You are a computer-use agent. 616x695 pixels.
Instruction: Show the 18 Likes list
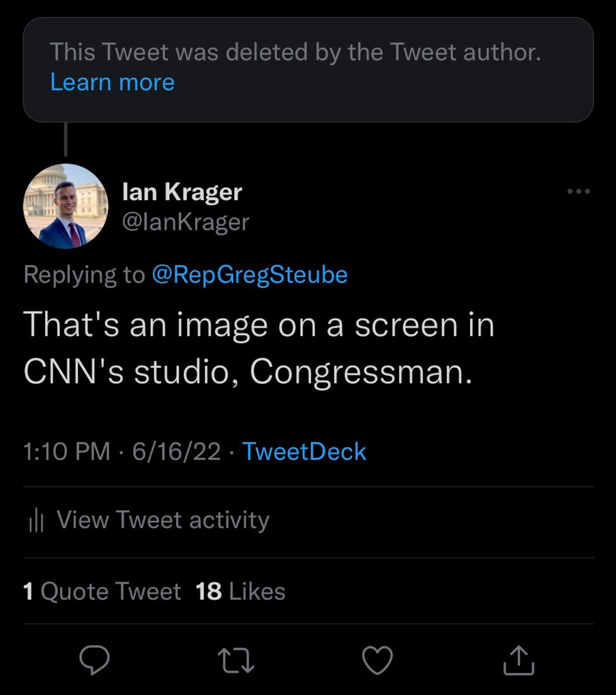click(x=240, y=591)
